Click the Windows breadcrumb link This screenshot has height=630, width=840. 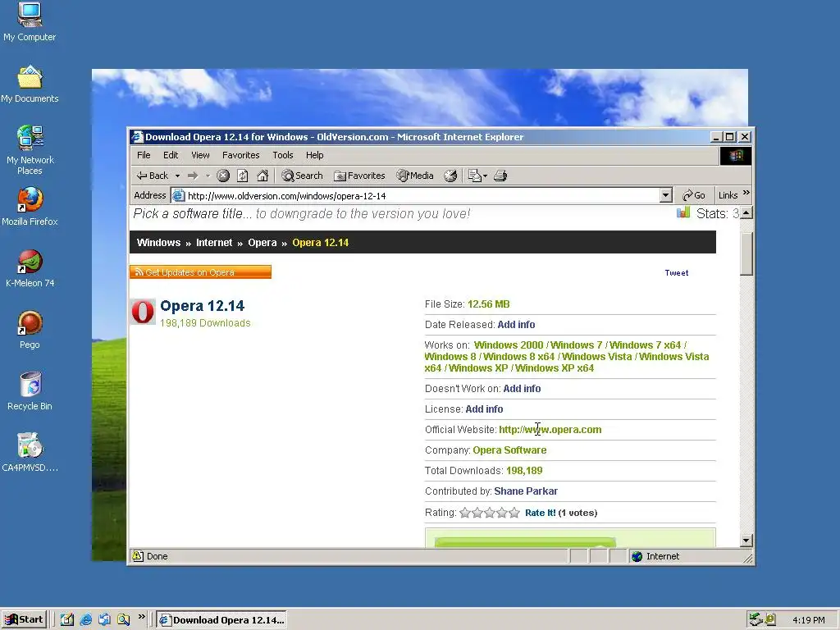158,243
